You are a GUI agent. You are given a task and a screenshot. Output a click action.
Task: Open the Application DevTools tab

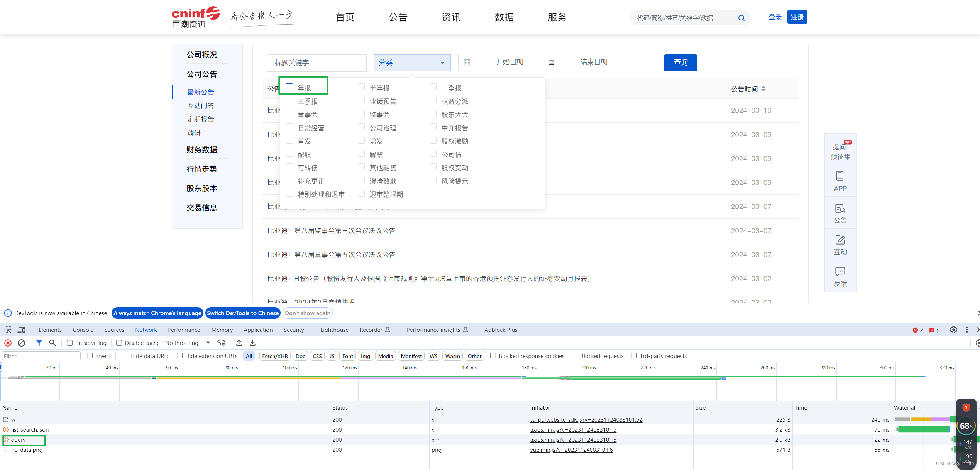[258, 330]
